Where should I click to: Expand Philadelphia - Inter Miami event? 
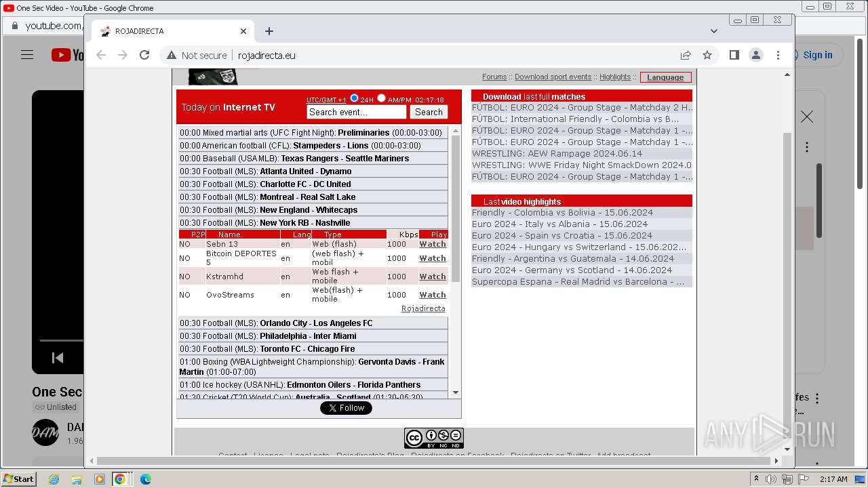tap(313, 336)
